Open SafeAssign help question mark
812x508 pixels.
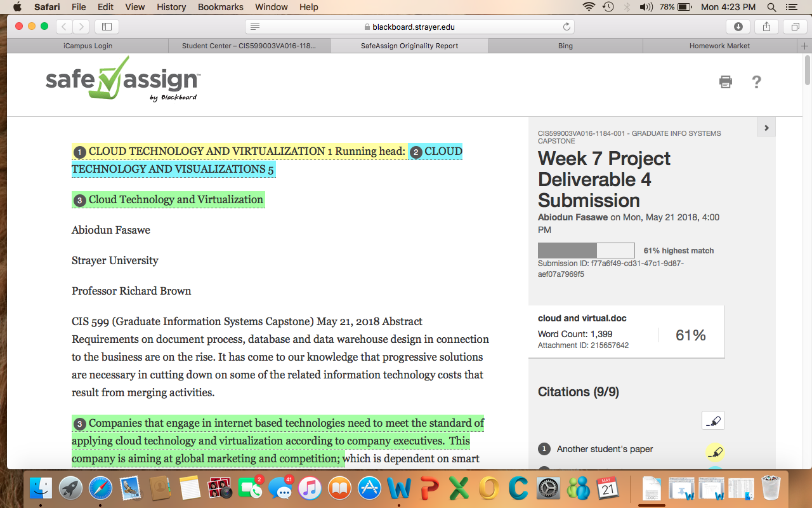tap(756, 82)
